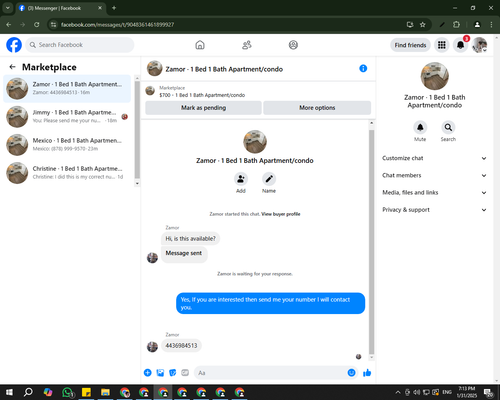Viewport: 500px width, 400px height.
Task: Open volume control in system tray
Action: click(x=417, y=392)
